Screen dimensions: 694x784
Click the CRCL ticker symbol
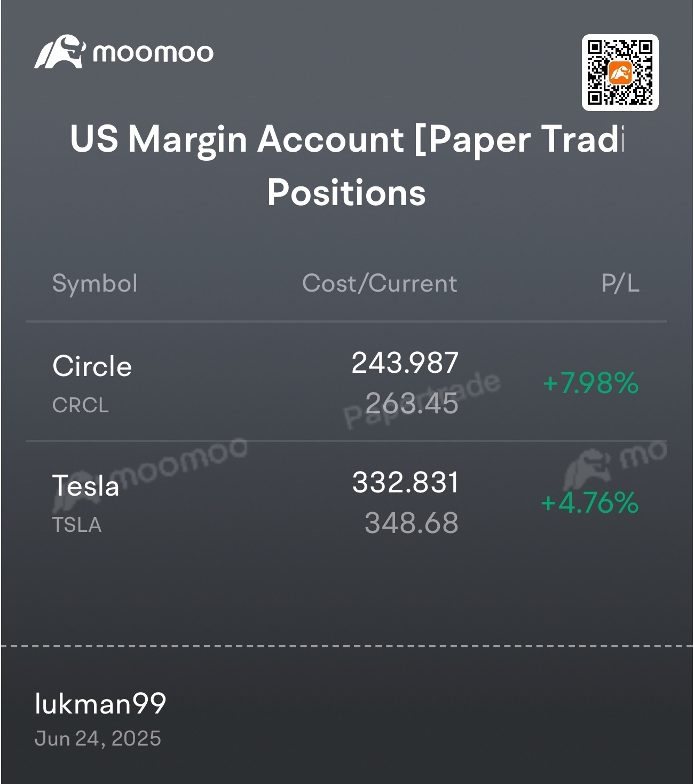coord(81,405)
